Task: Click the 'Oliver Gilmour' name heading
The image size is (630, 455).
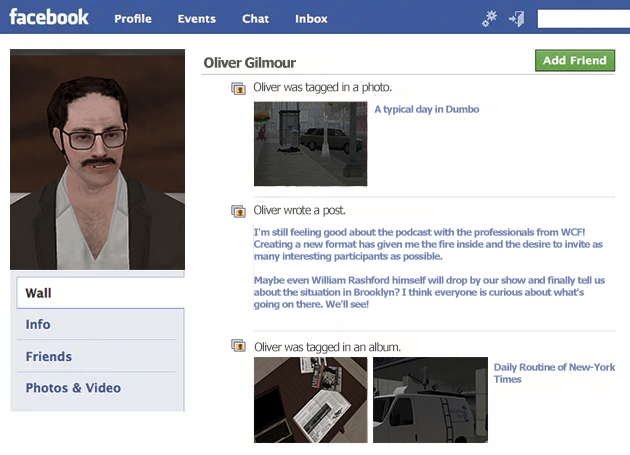Action: (250, 63)
